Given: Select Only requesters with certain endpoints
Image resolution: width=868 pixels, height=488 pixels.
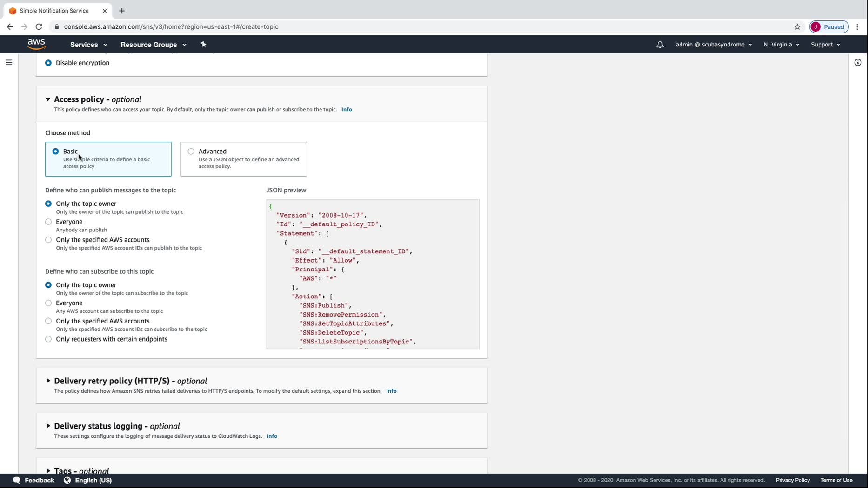Looking at the screenshot, I should pyautogui.click(x=48, y=339).
